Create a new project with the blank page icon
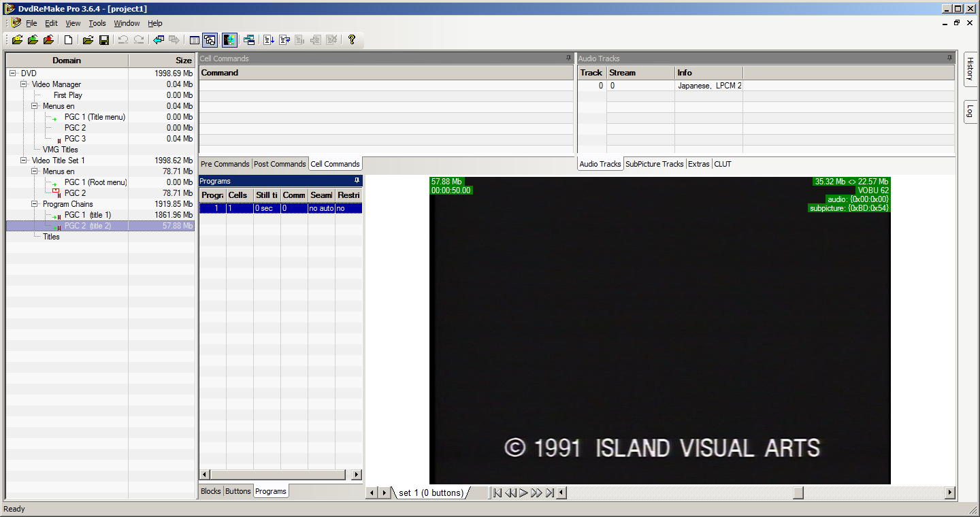The image size is (980, 517). [68, 39]
